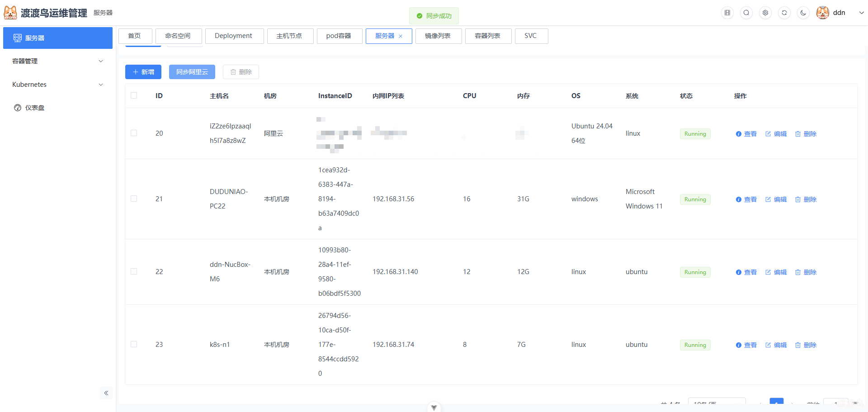Screen dimensions: 868x412
Task: Open the 仪表盘 dashboard item in the sidebar
Action: click(34, 108)
